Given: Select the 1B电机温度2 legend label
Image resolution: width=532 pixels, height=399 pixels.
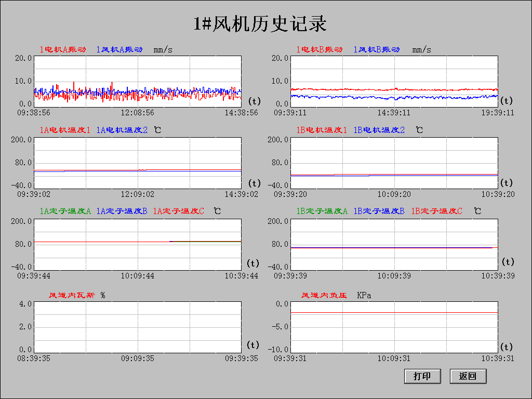Looking at the screenshot, I should [379, 130].
